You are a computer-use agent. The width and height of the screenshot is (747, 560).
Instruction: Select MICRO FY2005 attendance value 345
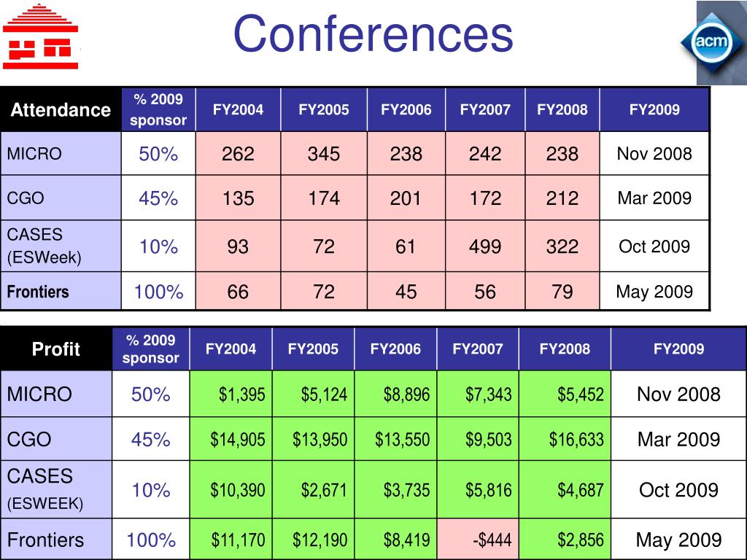[x=324, y=153]
